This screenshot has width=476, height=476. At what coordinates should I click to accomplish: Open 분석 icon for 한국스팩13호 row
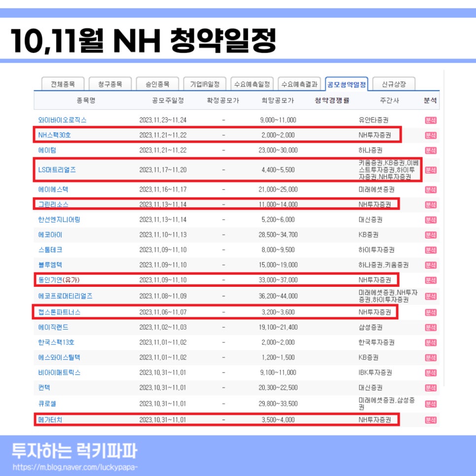431,343
